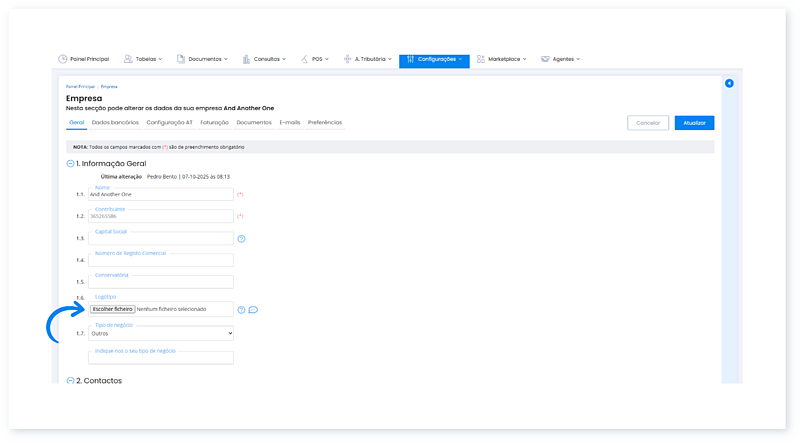The width and height of the screenshot is (800, 443).
Task: Switch to the Dados bancários tab
Action: [x=115, y=122]
